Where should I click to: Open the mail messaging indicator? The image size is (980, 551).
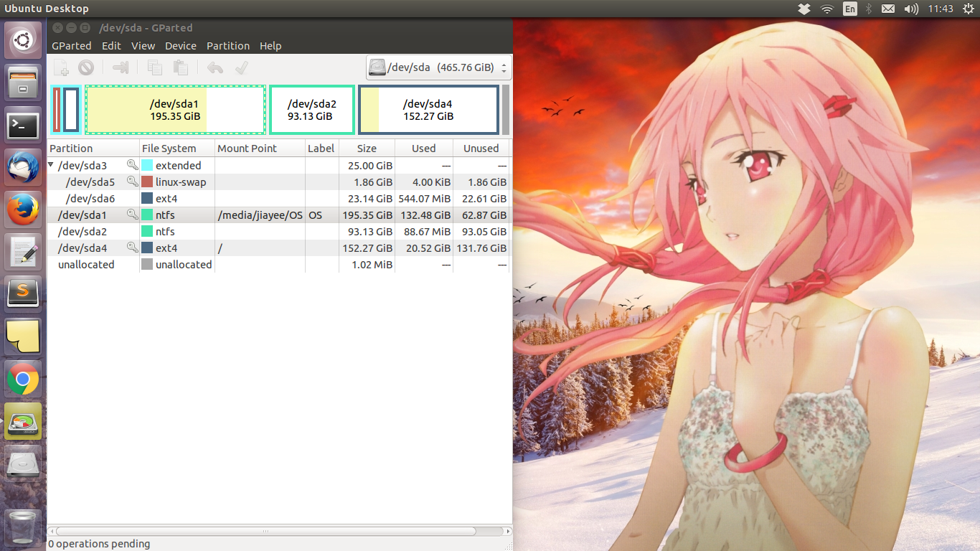(888, 9)
